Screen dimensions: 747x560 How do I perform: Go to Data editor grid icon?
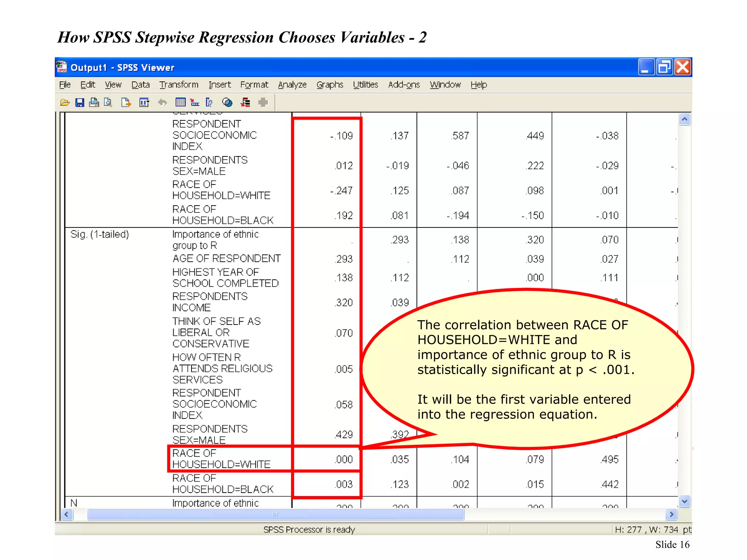180,102
